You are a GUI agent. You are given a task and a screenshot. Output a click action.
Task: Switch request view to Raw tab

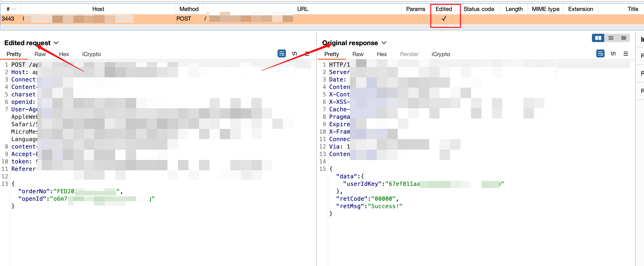(x=40, y=54)
